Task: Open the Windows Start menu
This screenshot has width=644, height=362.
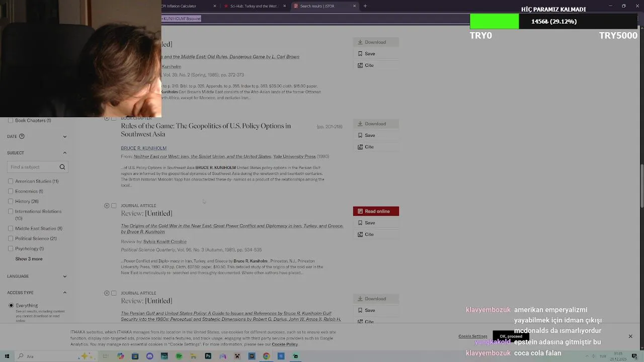Action: pos(7,356)
